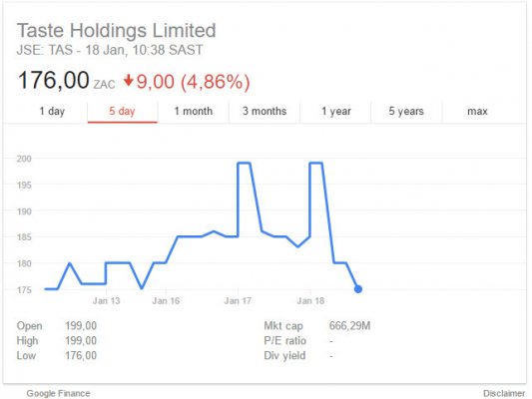Select the 1 day range tab
This screenshot has height=399, width=532.
point(52,111)
